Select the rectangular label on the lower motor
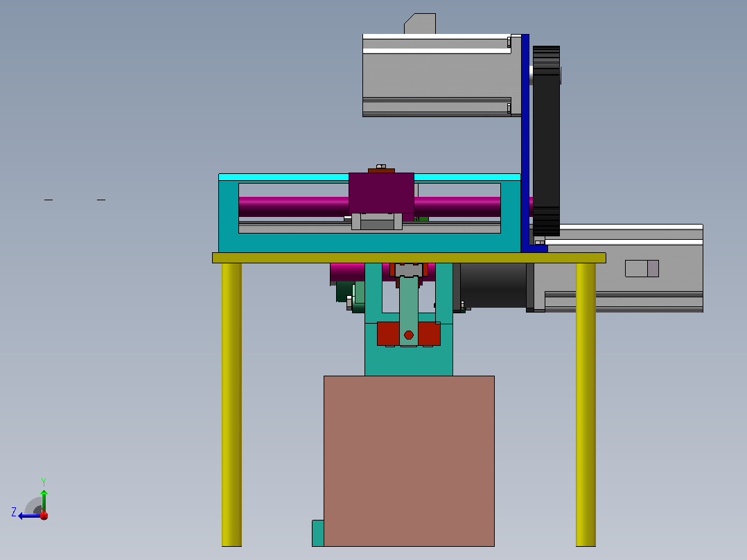Image resolution: width=747 pixels, height=560 pixels. click(x=642, y=268)
